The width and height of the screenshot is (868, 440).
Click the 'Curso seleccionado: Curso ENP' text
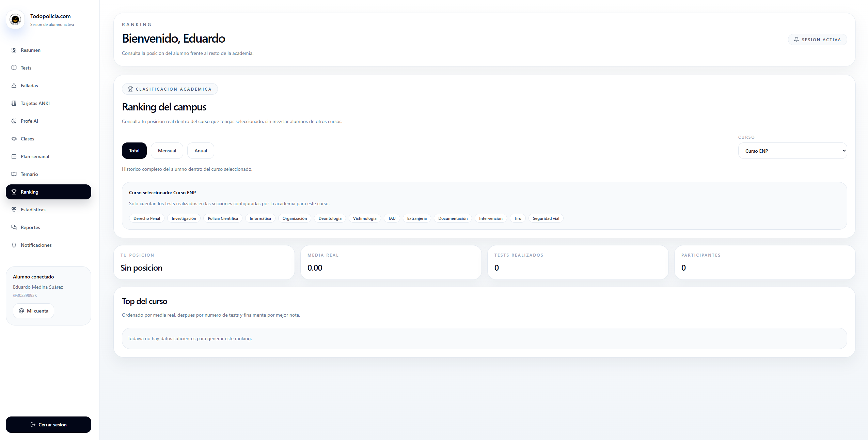[162, 193]
